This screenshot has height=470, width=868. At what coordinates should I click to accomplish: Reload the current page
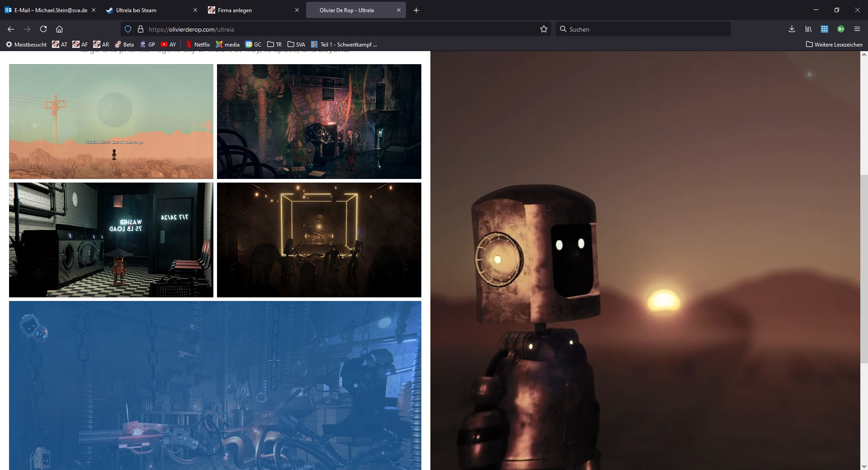43,29
